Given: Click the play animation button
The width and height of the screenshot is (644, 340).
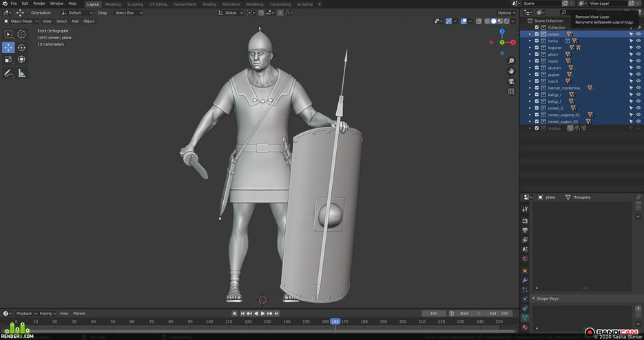Looking at the screenshot, I should point(263,314).
